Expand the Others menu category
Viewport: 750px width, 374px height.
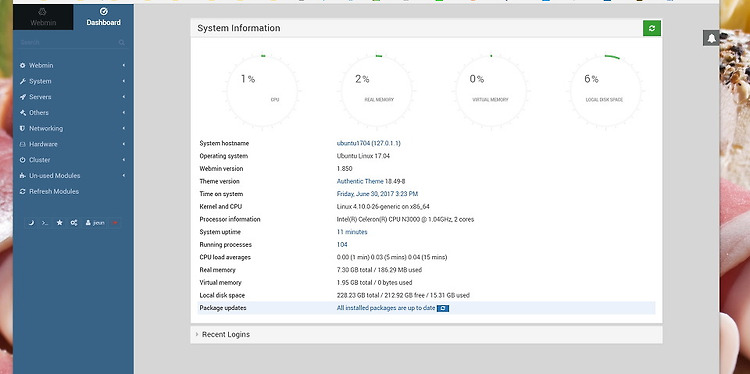(73, 113)
